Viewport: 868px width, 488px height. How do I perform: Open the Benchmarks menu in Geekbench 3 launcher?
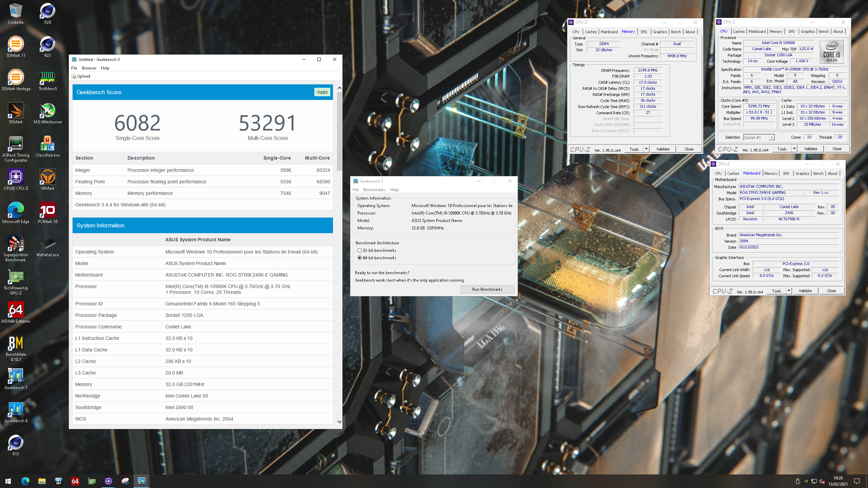(x=374, y=190)
